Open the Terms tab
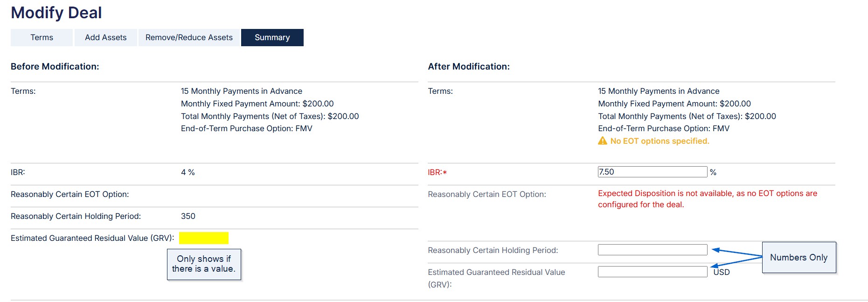This screenshot has height=302, width=868. pos(42,37)
